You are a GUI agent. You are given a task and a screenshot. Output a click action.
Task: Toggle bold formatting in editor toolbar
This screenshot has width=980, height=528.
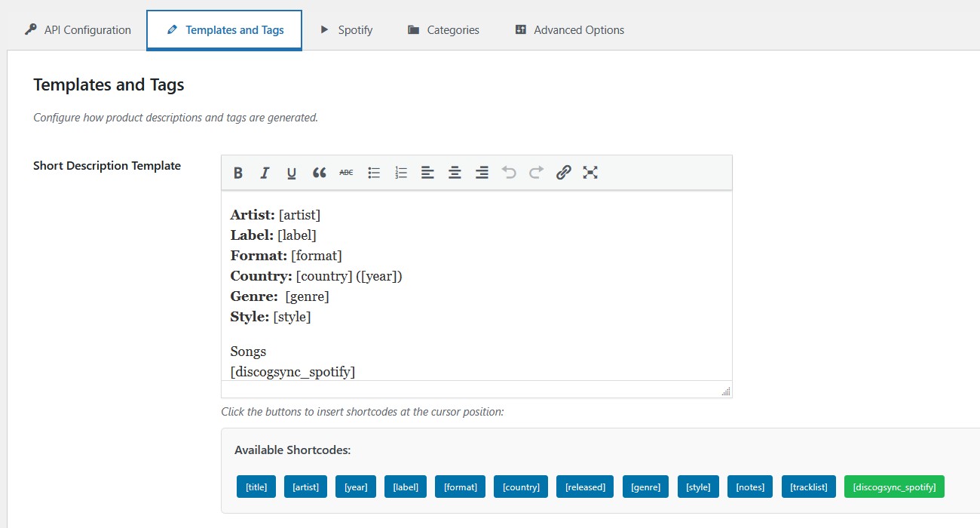pos(238,173)
